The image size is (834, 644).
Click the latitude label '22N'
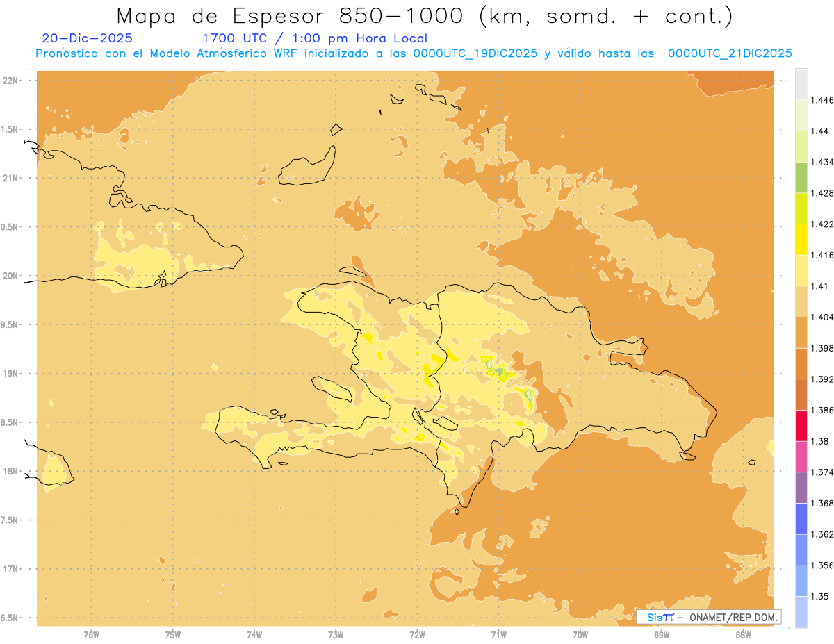pos(12,81)
